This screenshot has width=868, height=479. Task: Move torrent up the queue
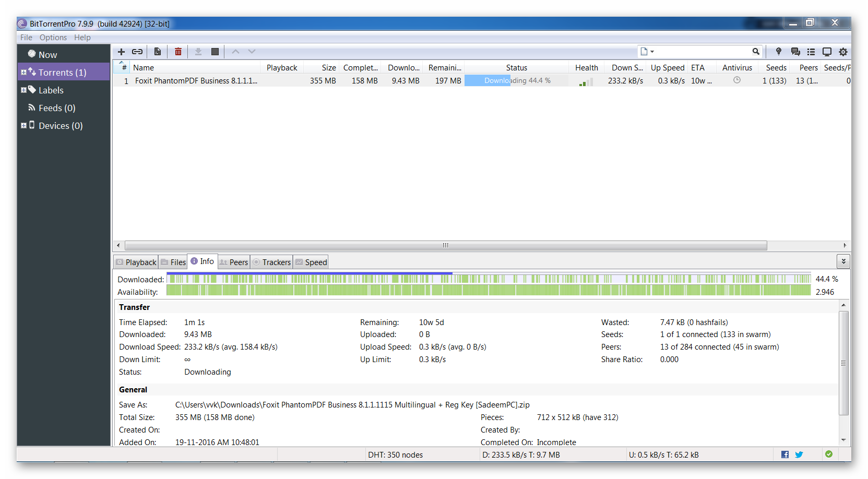point(235,52)
